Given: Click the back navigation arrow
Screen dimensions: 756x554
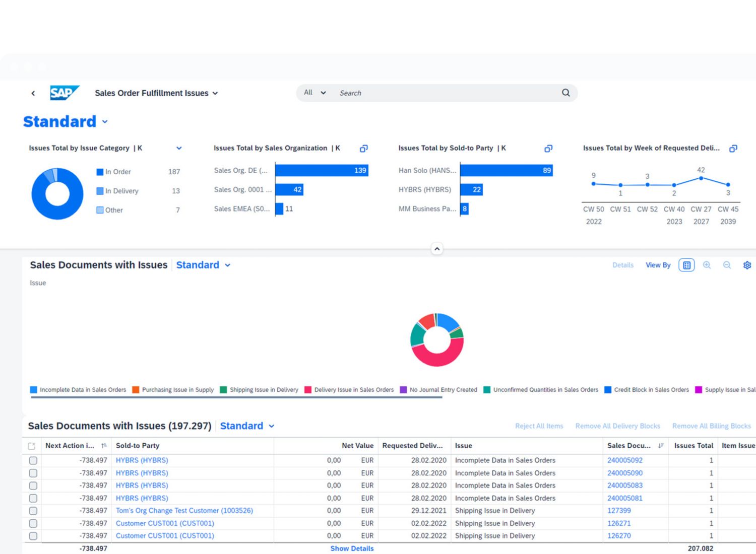Looking at the screenshot, I should [x=33, y=93].
